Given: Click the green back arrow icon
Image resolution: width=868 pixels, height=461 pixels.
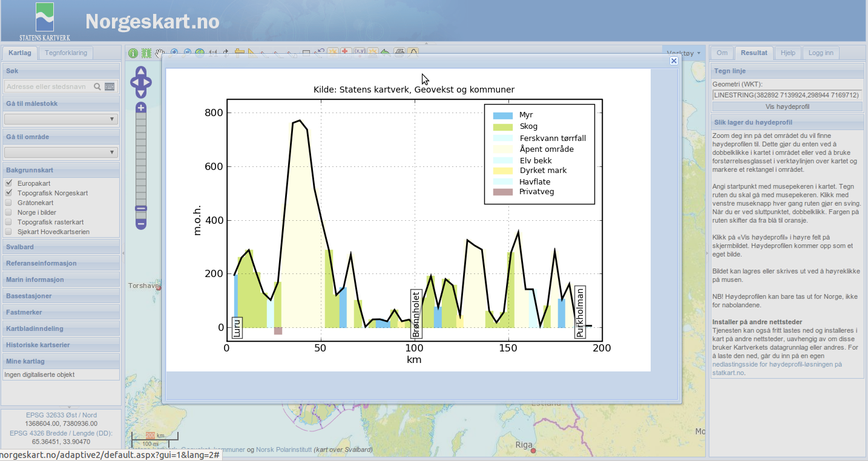Looking at the screenshot, I should tap(385, 53).
